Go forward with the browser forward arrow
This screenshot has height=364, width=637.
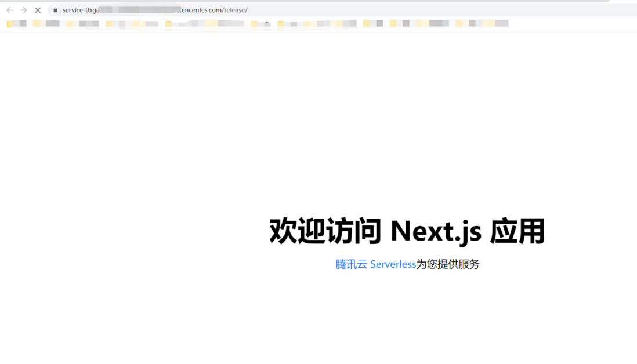point(24,10)
